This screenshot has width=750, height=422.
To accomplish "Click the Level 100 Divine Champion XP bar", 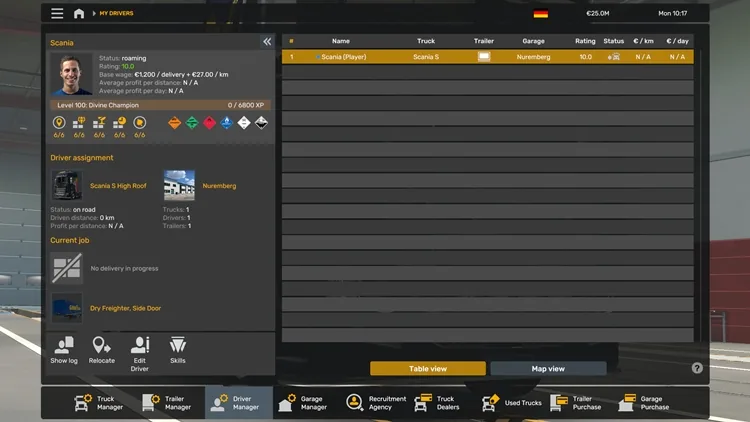I will click(160, 105).
